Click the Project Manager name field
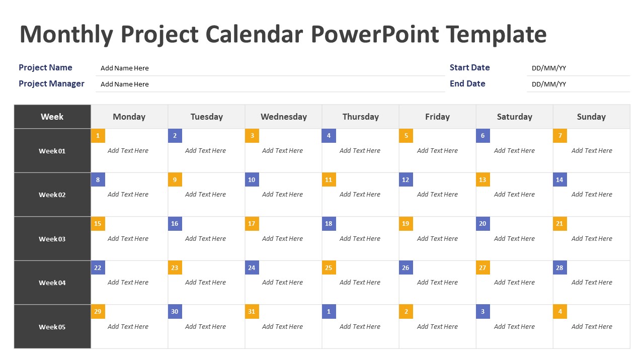 (x=270, y=84)
